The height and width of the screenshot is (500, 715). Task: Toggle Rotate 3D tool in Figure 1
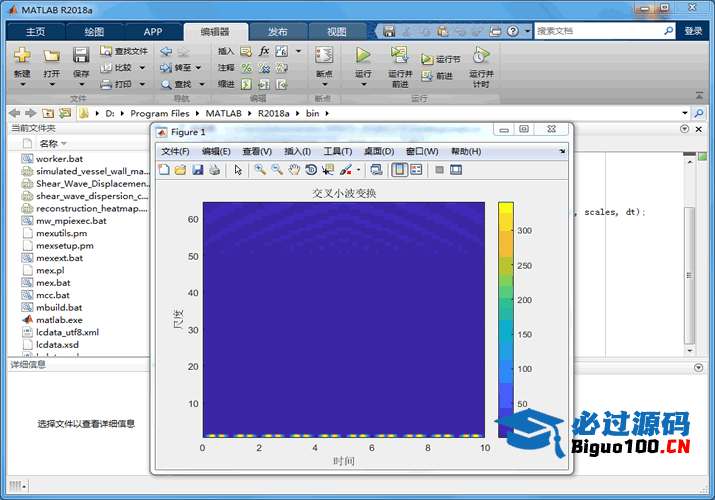[x=311, y=170]
